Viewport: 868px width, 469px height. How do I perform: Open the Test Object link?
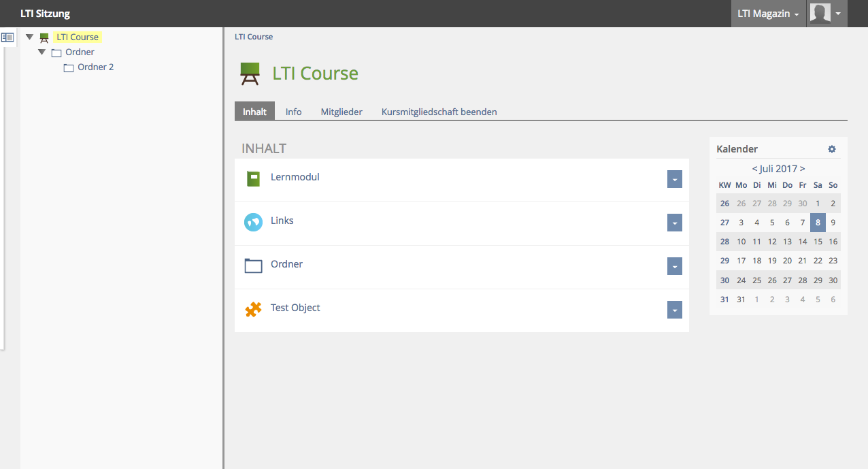click(295, 308)
